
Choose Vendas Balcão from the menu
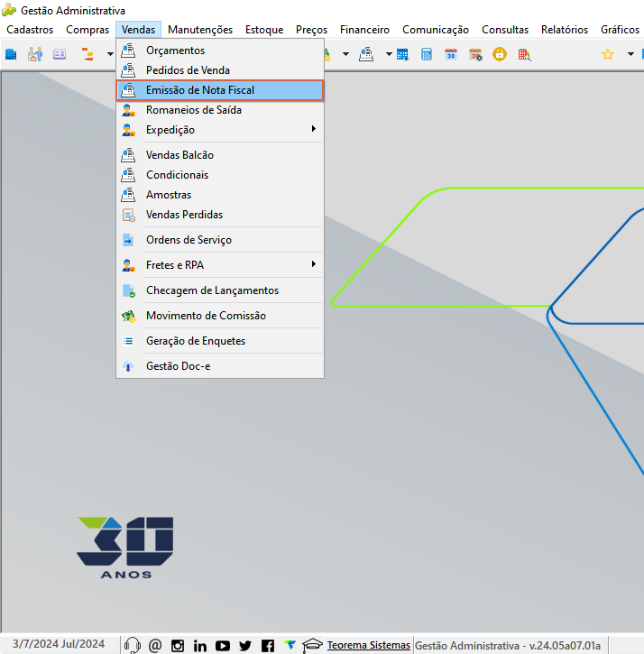tap(221, 155)
